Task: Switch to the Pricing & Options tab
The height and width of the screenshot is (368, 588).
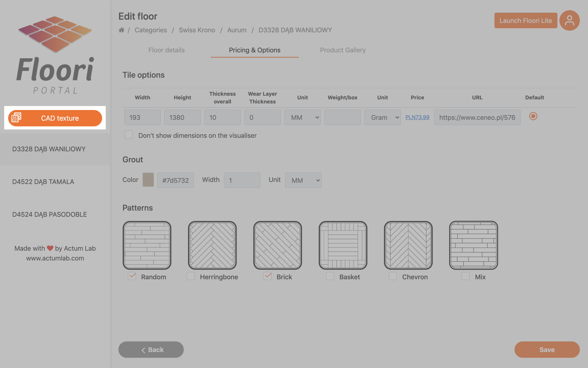Action: click(255, 50)
